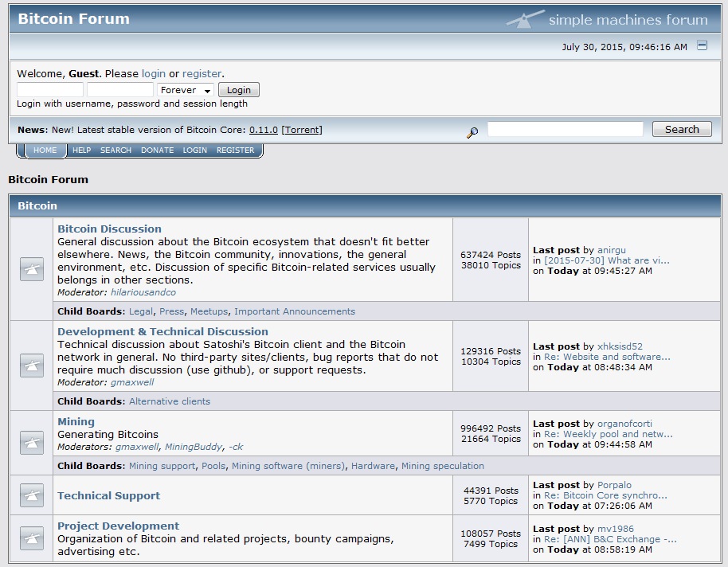Viewport: 728px width, 567px height.
Task: Open the Forever session length dropdown
Action: click(x=186, y=90)
